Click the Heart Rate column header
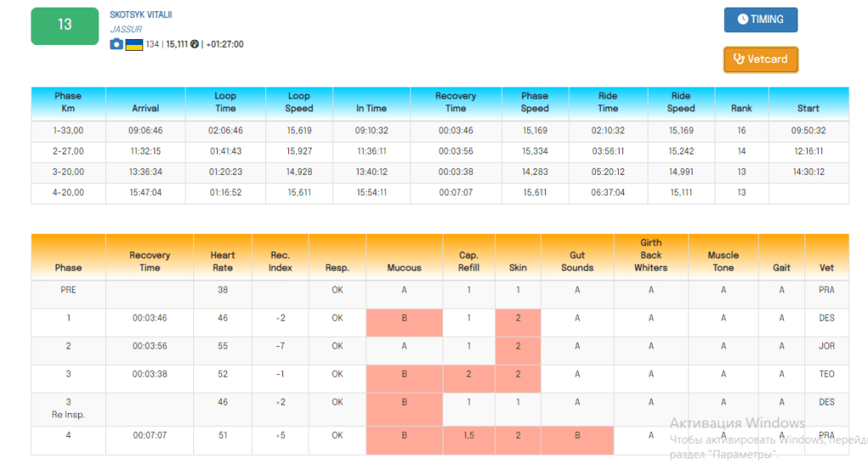 [223, 261]
